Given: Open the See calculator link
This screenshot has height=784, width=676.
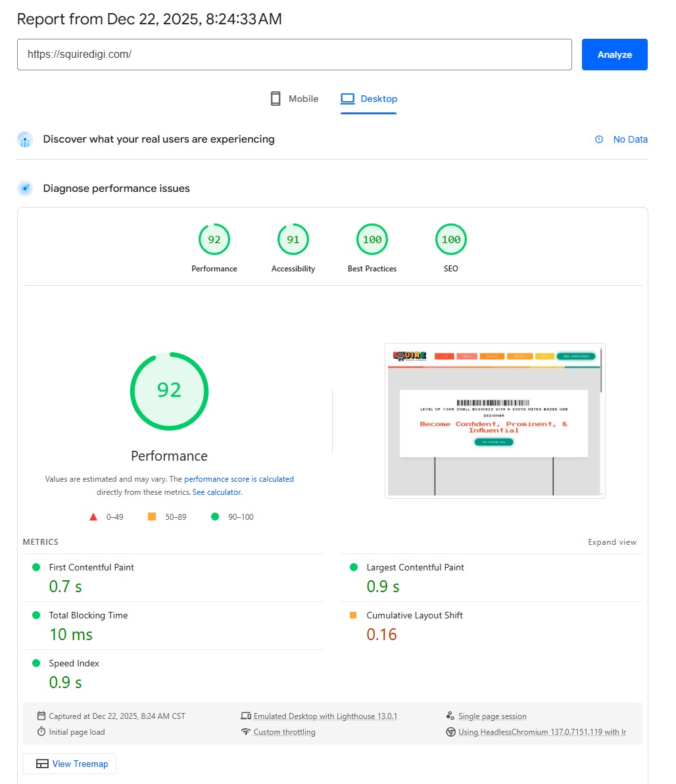Looking at the screenshot, I should click(x=216, y=492).
